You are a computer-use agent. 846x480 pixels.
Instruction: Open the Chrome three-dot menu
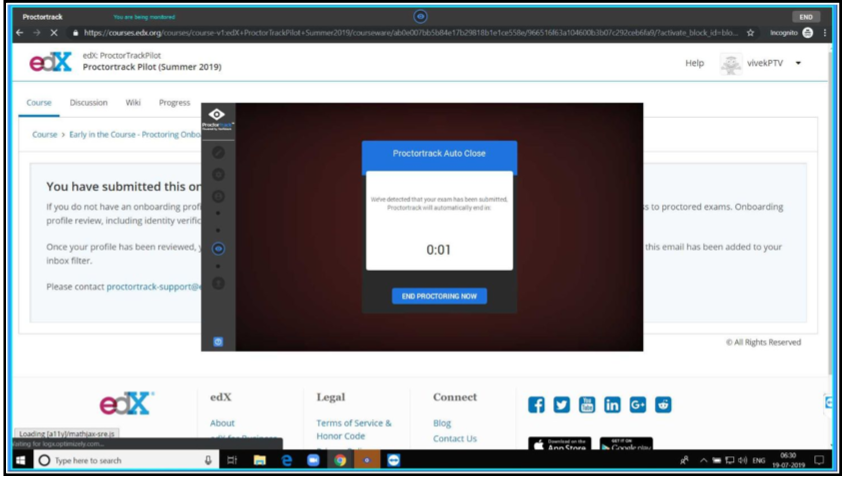click(x=825, y=33)
